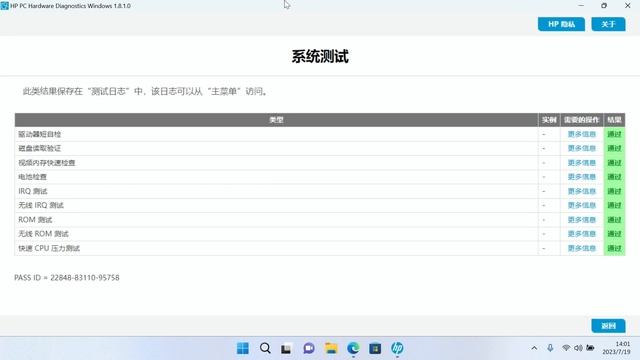The width and height of the screenshot is (640, 360).
Task: Open Microsoft Store from the taskbar
Action: tap(375, 348)
